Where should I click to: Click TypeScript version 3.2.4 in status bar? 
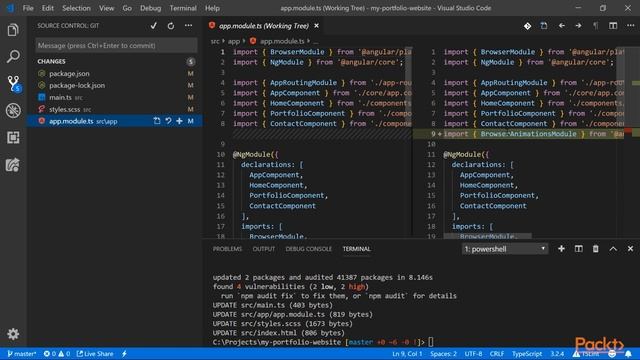pos(557,354)
